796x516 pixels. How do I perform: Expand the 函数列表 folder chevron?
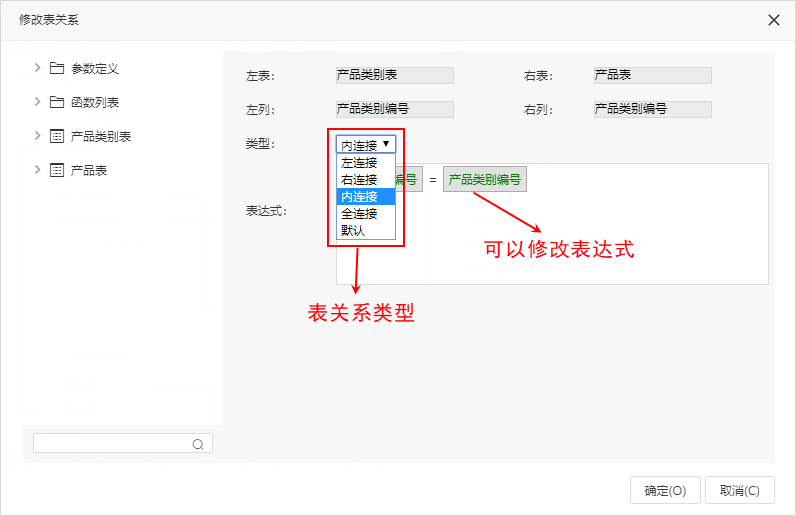pyautogui.click(x=37, y=102)
